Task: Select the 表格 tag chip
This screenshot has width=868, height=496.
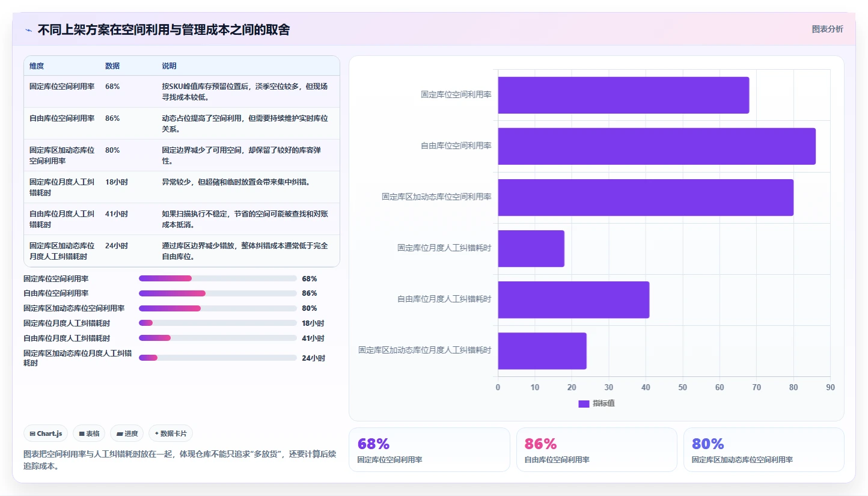Action: click(89, 433)
